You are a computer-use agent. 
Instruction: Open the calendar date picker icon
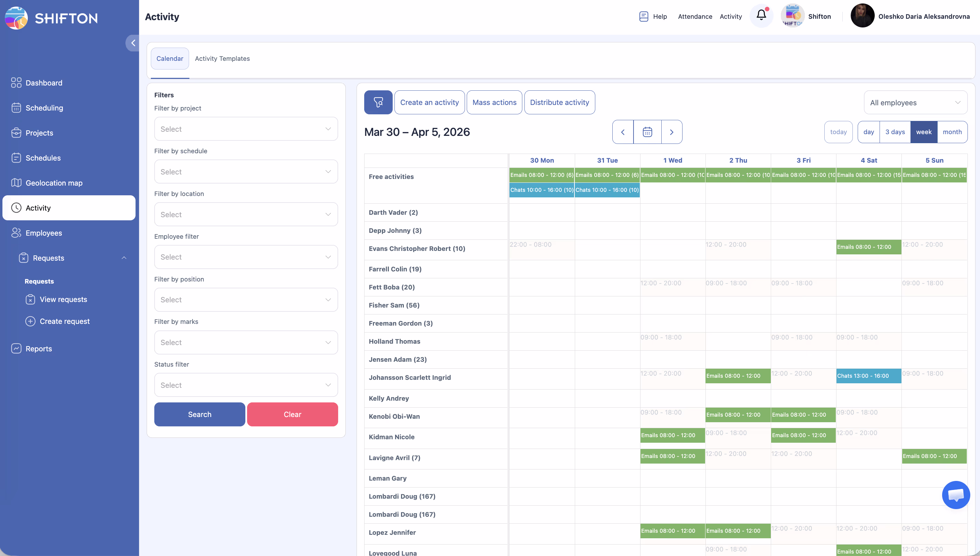coord(647,132)
